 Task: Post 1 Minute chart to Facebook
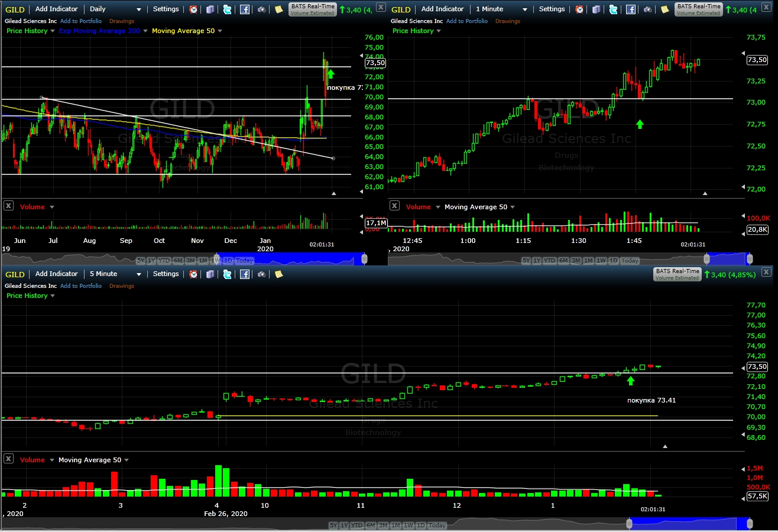point(631,9)
